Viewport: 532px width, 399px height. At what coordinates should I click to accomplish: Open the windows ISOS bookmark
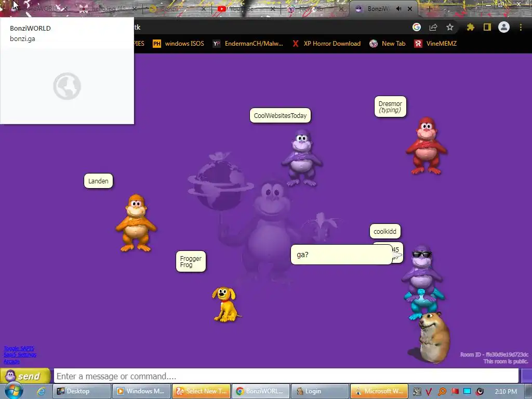(179, 44)
